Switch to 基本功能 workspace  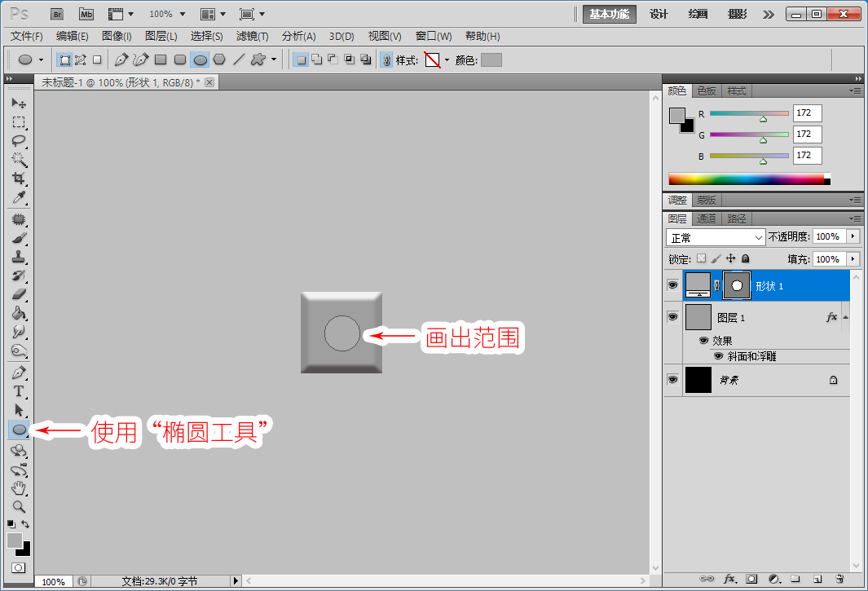coord(610,15)
